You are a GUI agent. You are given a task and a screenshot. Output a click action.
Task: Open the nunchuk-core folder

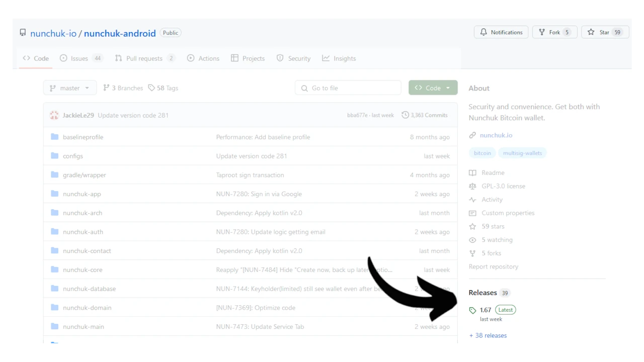83,270
